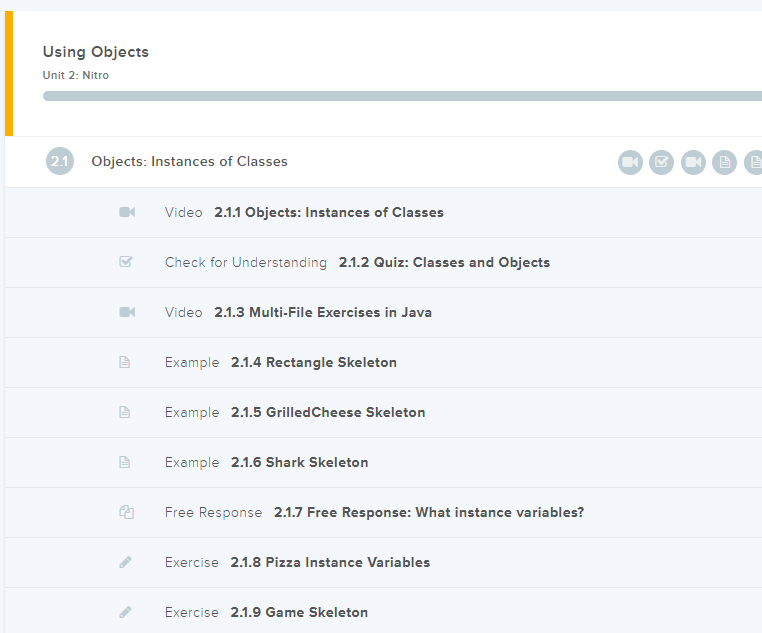762x633 pixels.
Task: Select the first document circle in 2.1 header
Action: tap(724, 162)
